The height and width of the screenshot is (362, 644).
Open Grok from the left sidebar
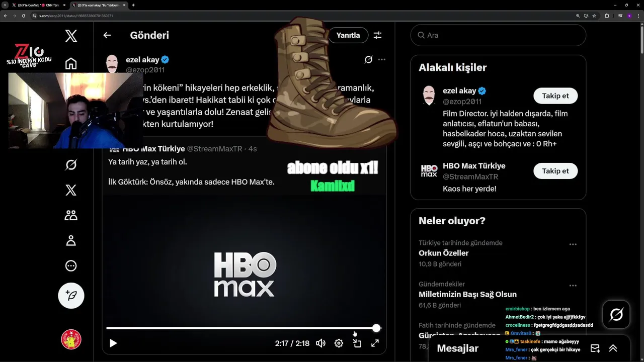[71, 165]
